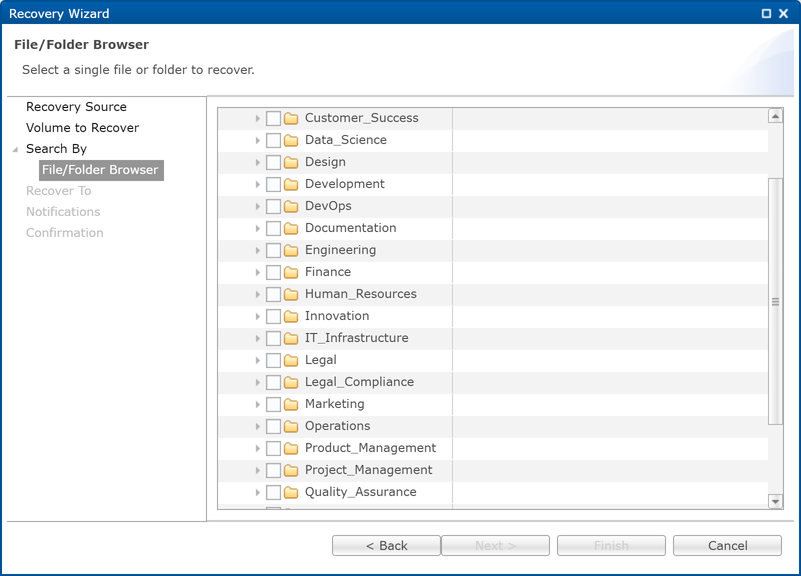
Task: Click the Project_Management folder icon
Action: click(x=291, y=470)
